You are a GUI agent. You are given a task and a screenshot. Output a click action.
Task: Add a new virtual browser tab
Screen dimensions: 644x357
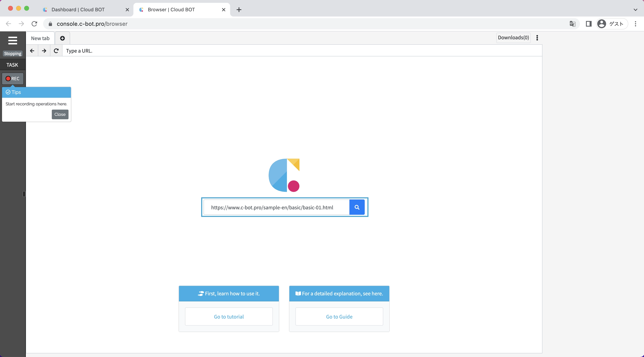pos(62,38)
